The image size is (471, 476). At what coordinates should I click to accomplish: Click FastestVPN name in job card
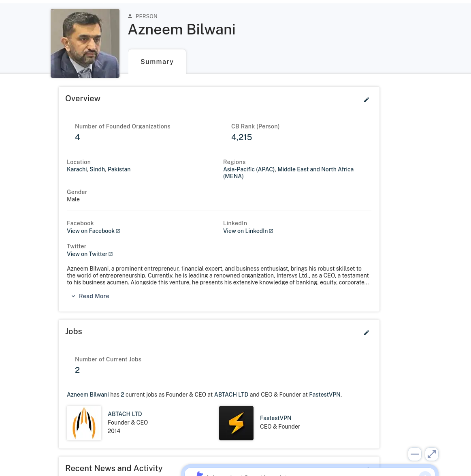275,418
